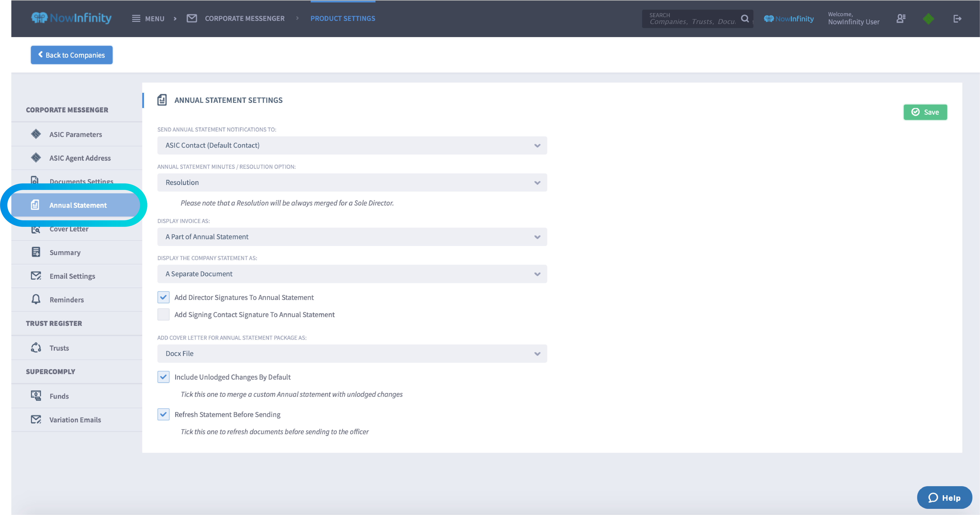
Task: Click Welcome NowInfinity User text
Action: click(x=853, y=19)
